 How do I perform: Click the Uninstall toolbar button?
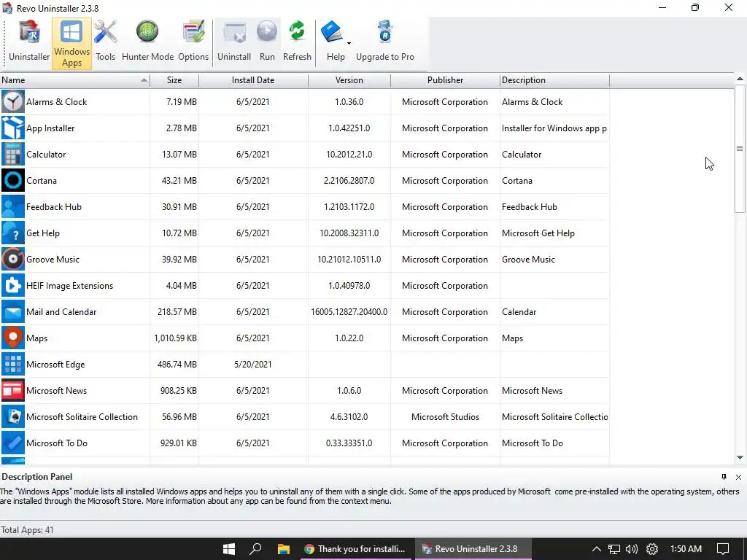coord(234,43)
